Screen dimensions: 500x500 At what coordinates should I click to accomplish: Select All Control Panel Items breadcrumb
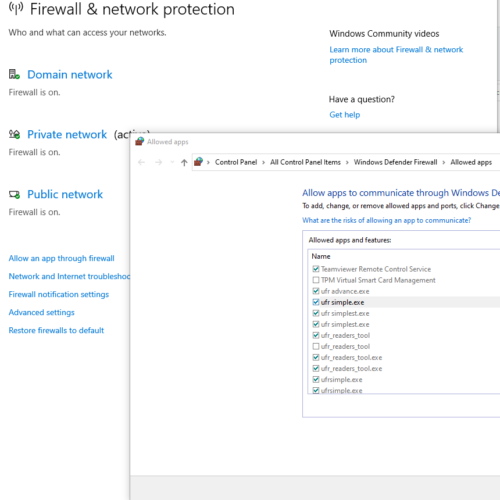click(305, 162)
